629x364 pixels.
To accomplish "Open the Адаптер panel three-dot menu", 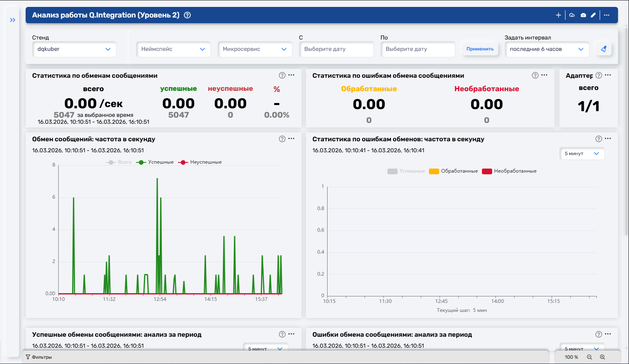I will [x=608, y=75].
